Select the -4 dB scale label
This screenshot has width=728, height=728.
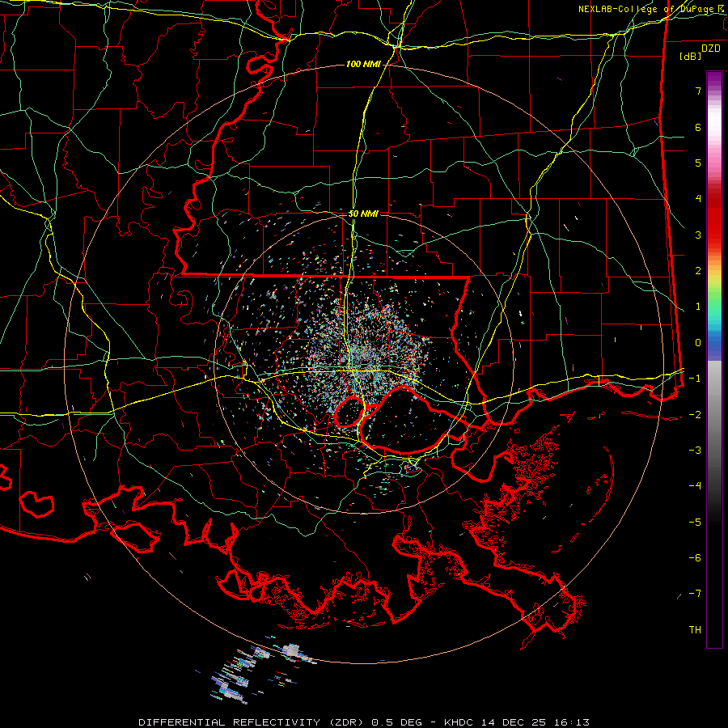coord(695,486)
